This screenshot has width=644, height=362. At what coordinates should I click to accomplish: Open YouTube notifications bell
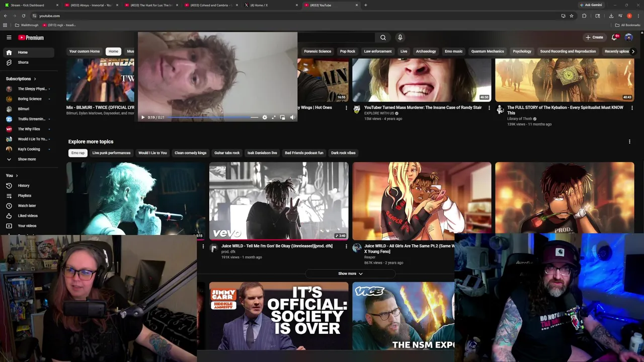614,37
